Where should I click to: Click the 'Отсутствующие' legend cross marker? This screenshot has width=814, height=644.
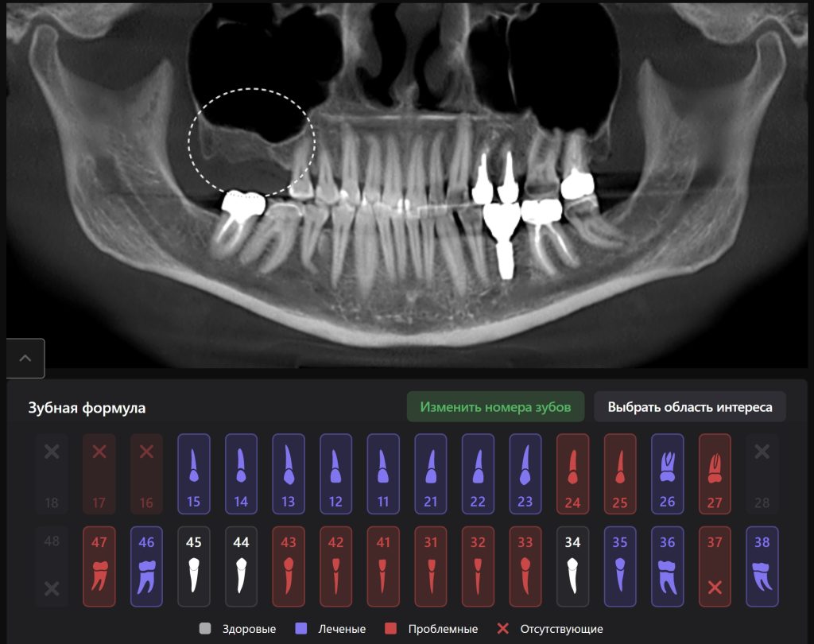[502, 629]
